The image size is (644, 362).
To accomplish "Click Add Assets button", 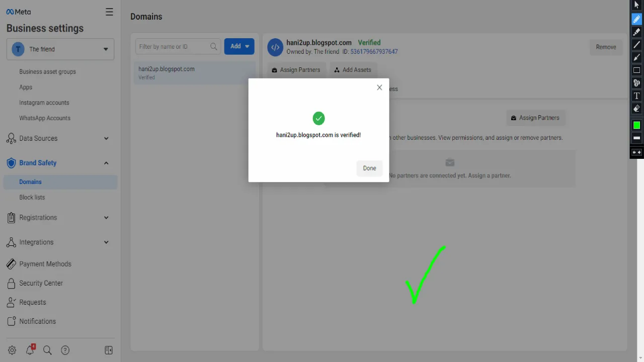I will point(353,70).
